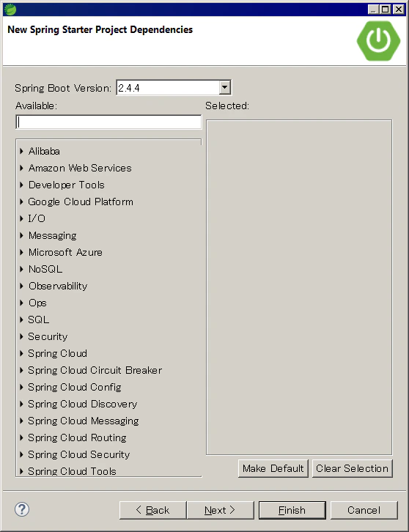
Task: Close the wizard window
Action: [x=399, y=10]
